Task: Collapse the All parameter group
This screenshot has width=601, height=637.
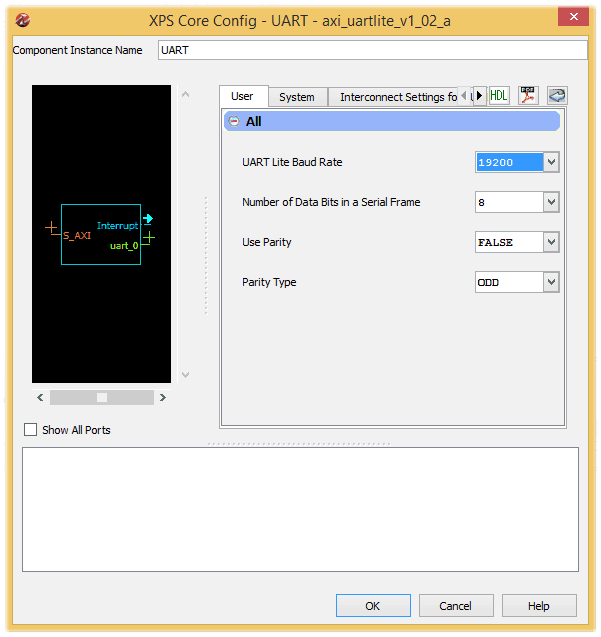Action: [x=233, y=122]
